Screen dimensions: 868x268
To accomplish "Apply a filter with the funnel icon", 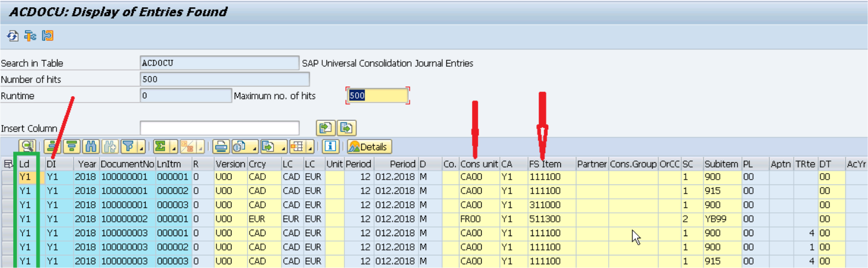I will 128,147.
